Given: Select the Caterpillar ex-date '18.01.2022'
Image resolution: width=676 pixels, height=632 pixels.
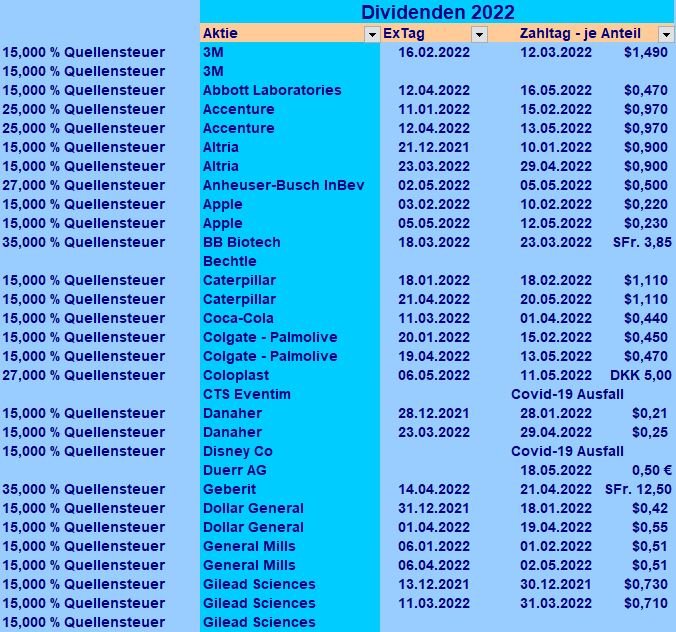Looking at the screenshot, I should [434, 280].
